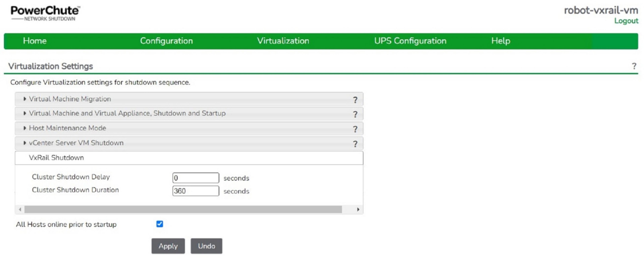The image size is (644, 259).
Task: Go to the Home menu
Action: pos(35,41)
